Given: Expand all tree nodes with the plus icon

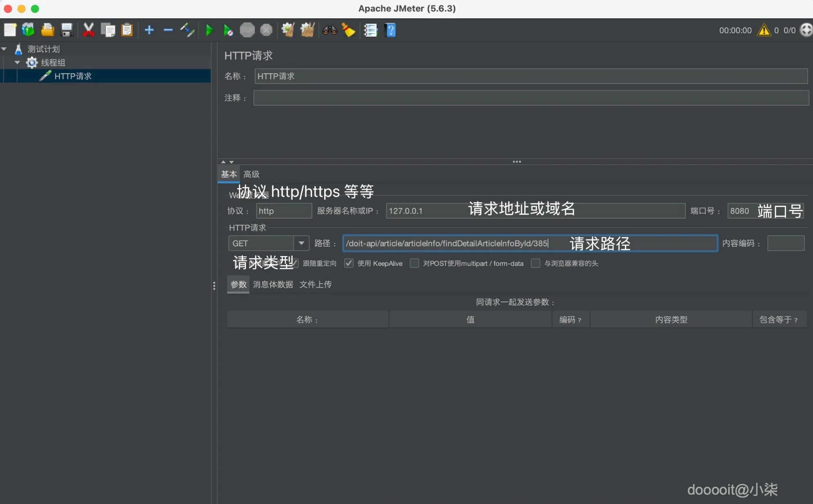Looking at the screenshot, I should 149,30.
